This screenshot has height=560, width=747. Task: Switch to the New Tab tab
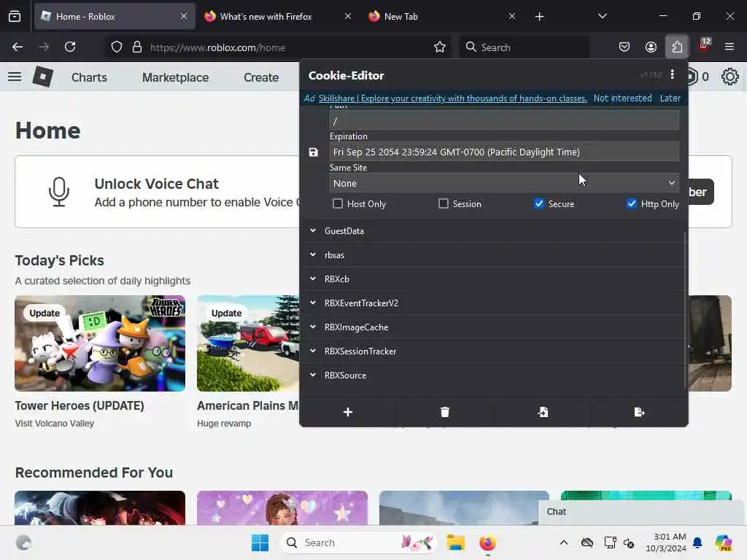click(441, 17)
